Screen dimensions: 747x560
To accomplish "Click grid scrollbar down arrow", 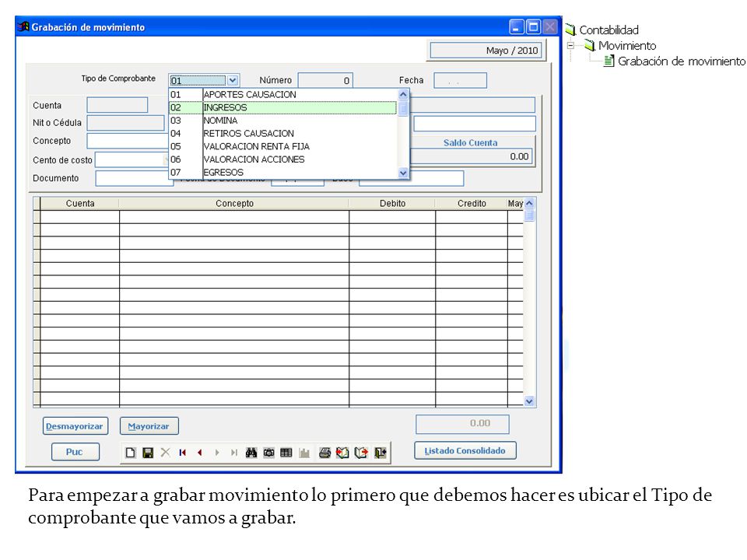I will point(529,401).
